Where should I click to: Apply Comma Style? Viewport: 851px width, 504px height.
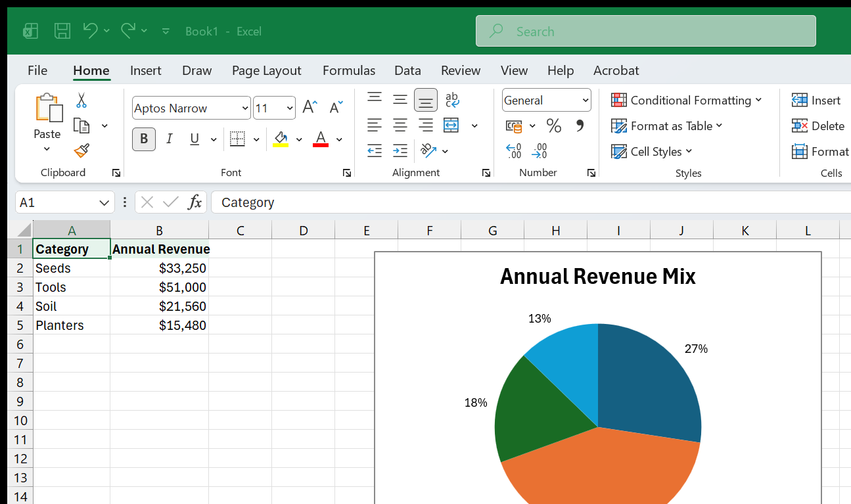click(580, 125)
